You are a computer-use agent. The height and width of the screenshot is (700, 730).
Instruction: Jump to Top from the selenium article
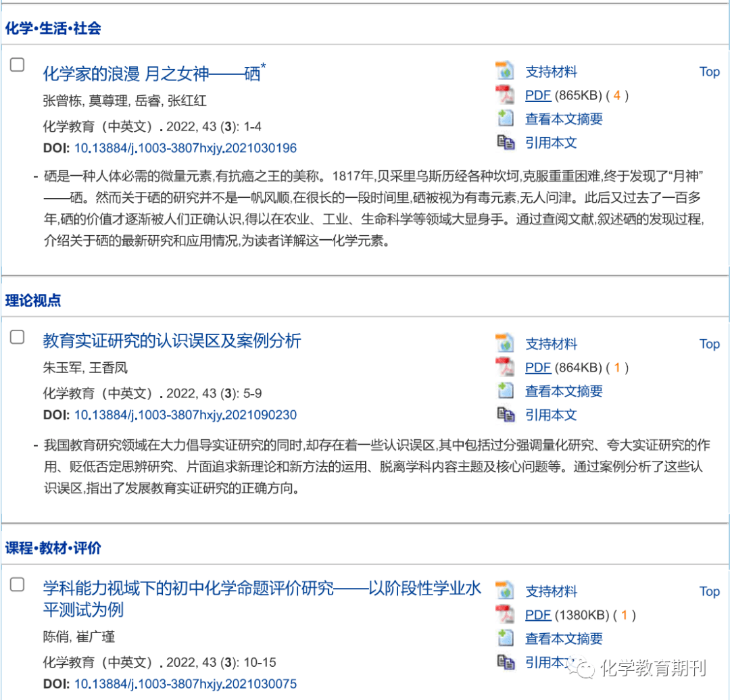coord(709,72)
